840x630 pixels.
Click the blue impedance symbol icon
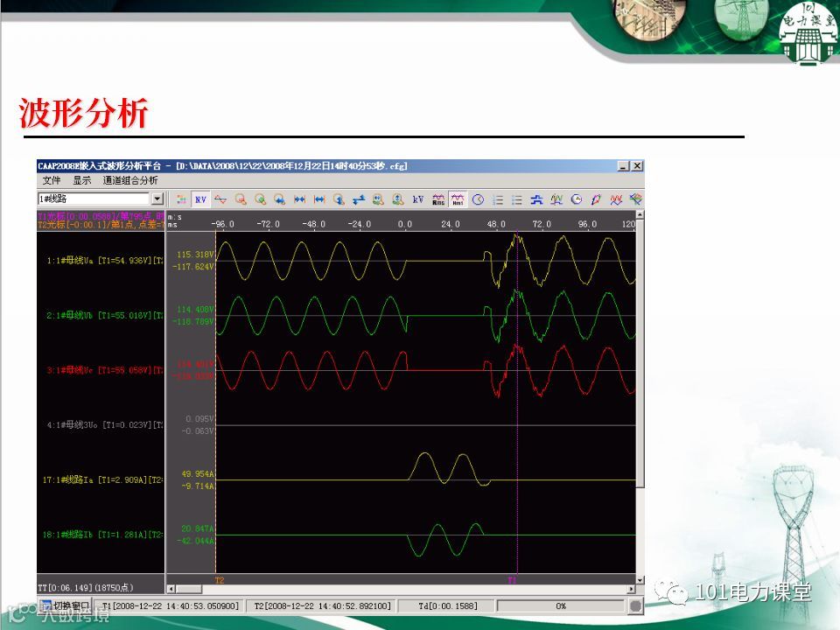[536, 199]
